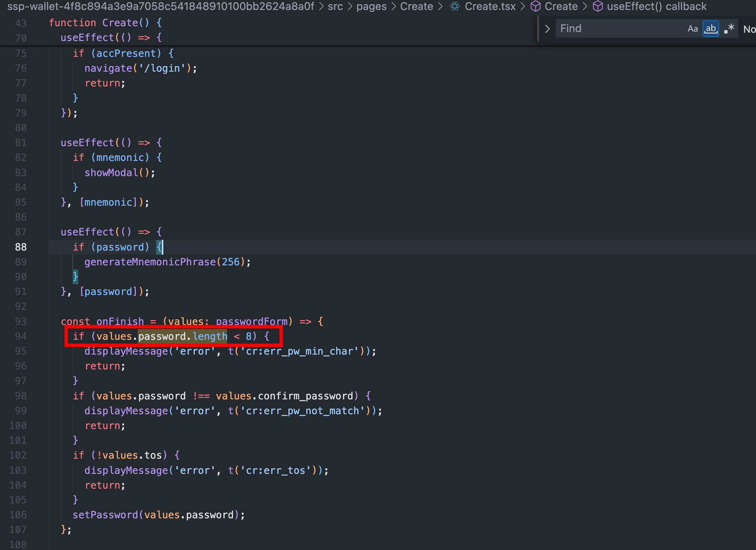Screen dimensions: 756x550
Task: Click into the Find input field
Action: tap(620, 29)
